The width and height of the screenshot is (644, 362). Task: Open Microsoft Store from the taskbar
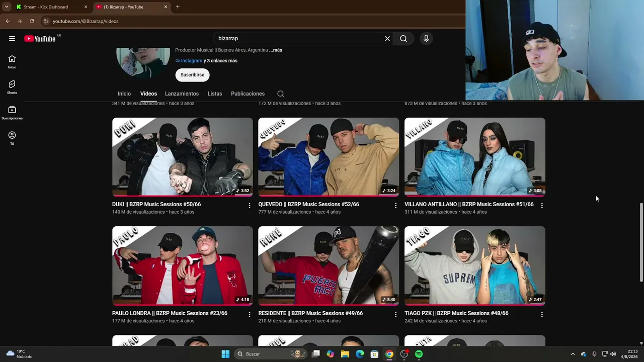(x=374, y=354)
